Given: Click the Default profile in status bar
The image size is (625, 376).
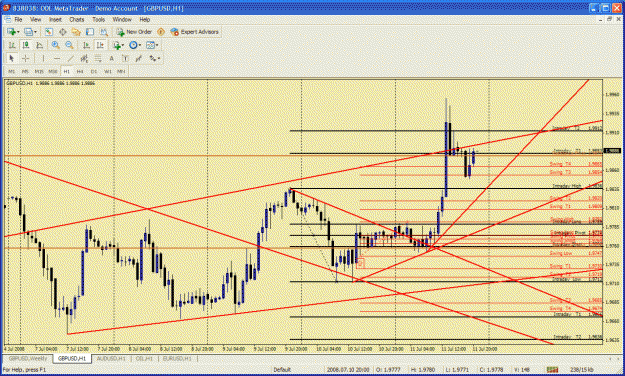Looking at the screenshot, I should (282, 370).
